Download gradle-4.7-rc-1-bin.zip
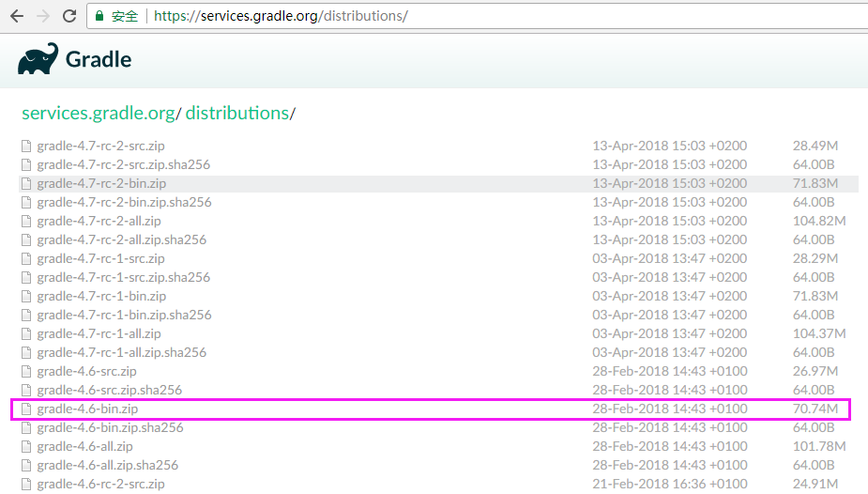Image resolution: width=868 pixels, height=494 pixels. pyautogui.click(x=101, y=296)
